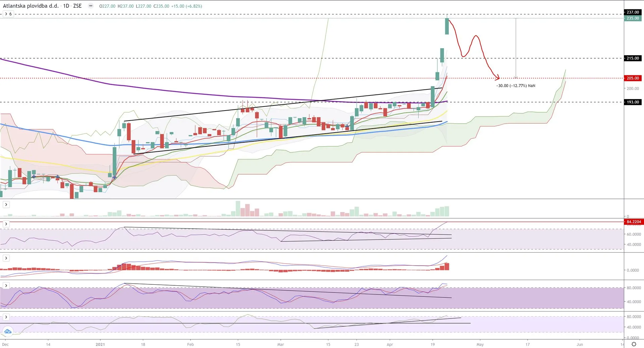Open chart settings gear icon
Image resolution: width=644 pixels, height=348 pixels.
coord(634,344)
